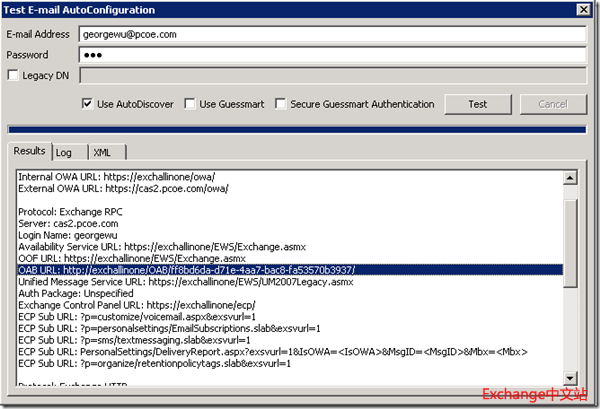
Task: Click the scrollbar down arrow
Action: click(x=568, y=376)
